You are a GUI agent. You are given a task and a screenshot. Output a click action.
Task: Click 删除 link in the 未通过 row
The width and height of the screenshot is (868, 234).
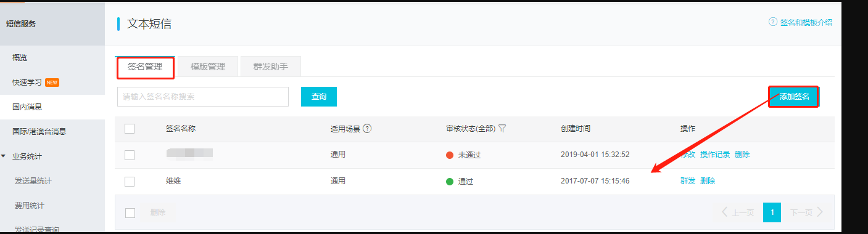pos(742,155)
